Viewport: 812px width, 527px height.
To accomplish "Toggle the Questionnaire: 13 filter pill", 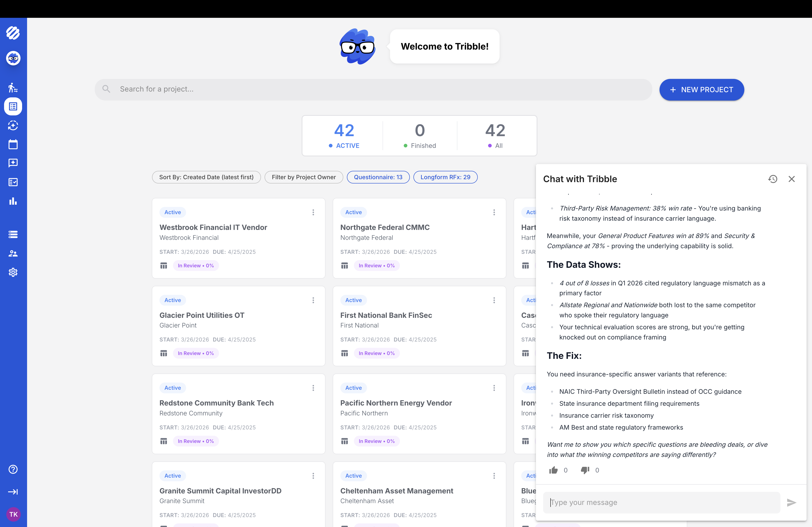I will click(378, 177).
